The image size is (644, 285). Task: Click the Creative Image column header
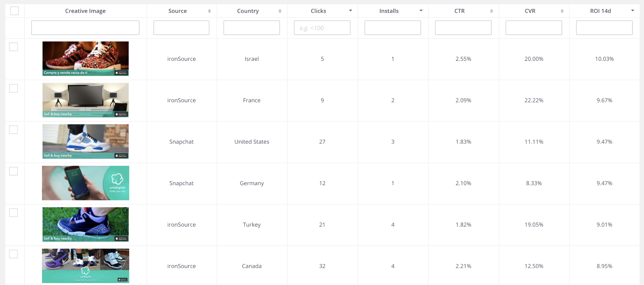(x=85, y=11)
